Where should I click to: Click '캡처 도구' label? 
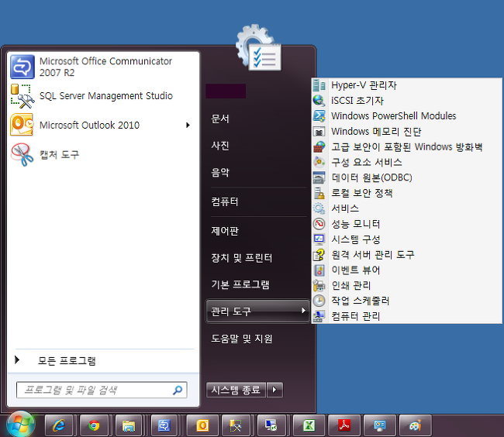59,154
